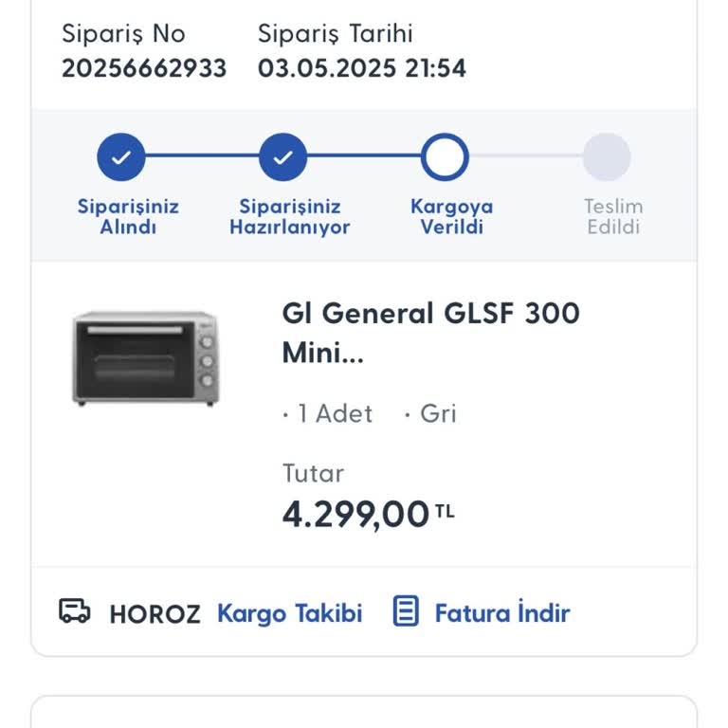Click the order date 03.05.2025 21:54

(362, 68)
